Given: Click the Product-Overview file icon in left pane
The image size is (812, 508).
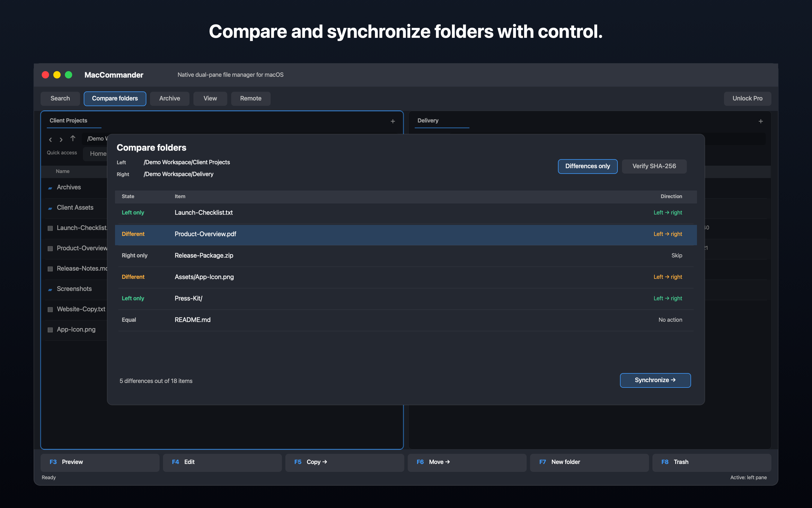Looking at the screenshot, I should click(x=50, y=249).
